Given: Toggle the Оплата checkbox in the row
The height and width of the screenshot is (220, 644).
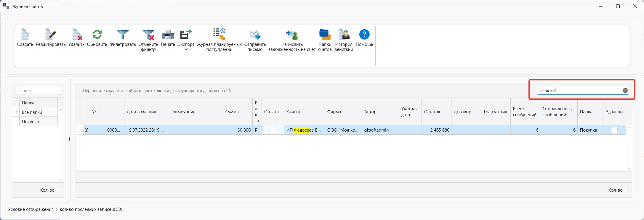Looking at the screenshot, I should [273, 130].
